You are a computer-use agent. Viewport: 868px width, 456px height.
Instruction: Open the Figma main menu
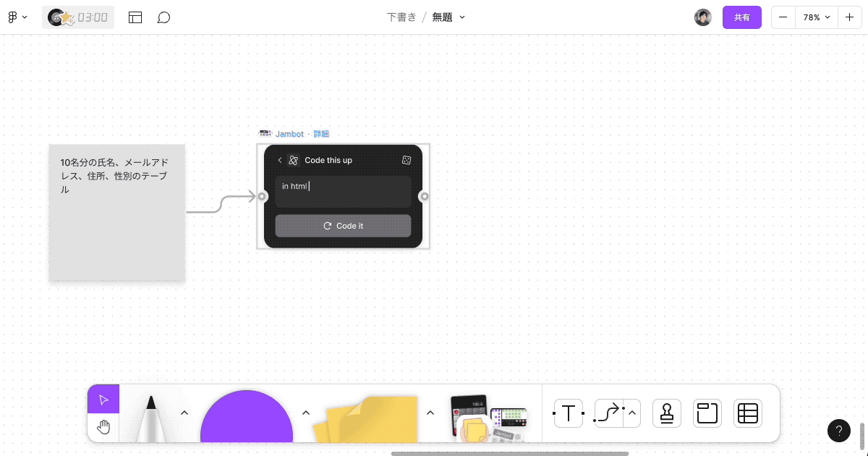point(16,17)
